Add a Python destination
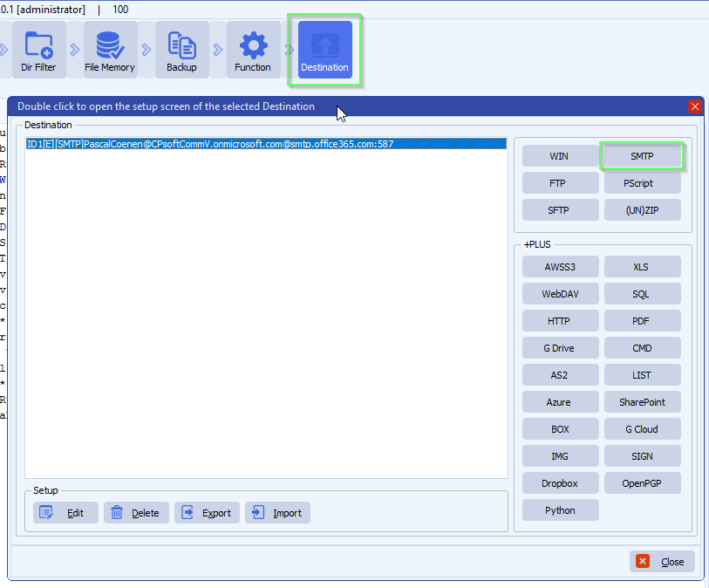The height and width of the screenshot is (588, 709). [x=560, y=509]
